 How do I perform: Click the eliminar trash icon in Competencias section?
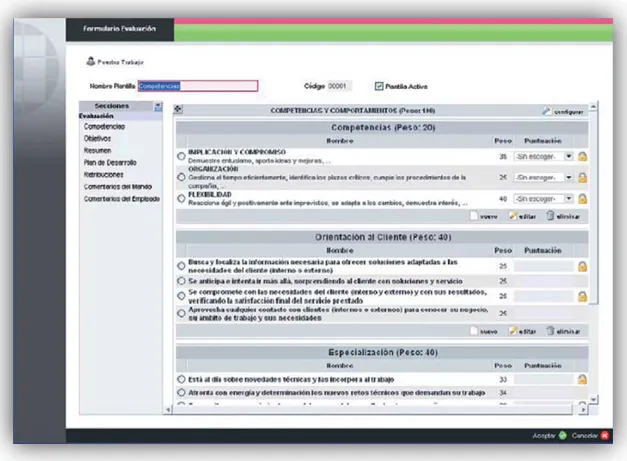[x=551, y=216]
